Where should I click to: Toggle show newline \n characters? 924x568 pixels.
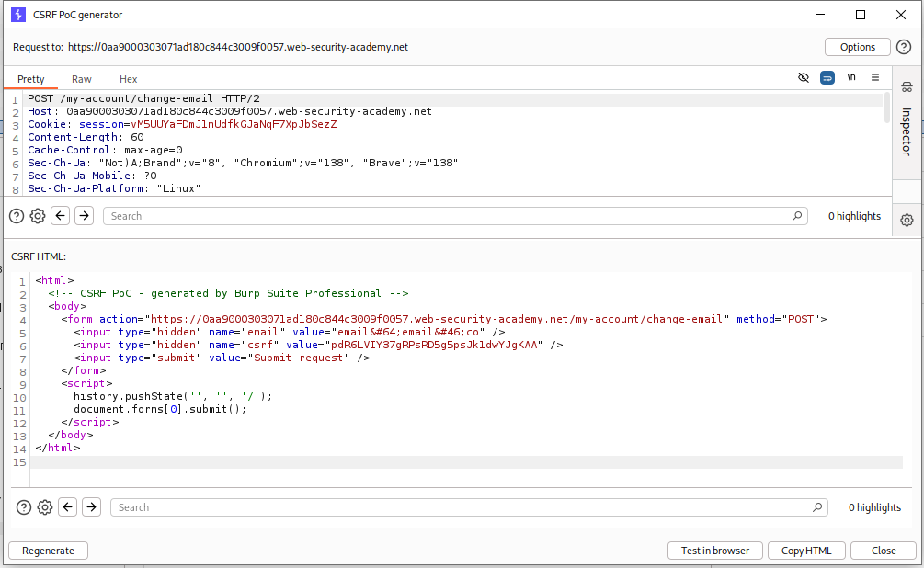(x=851, y=77)
